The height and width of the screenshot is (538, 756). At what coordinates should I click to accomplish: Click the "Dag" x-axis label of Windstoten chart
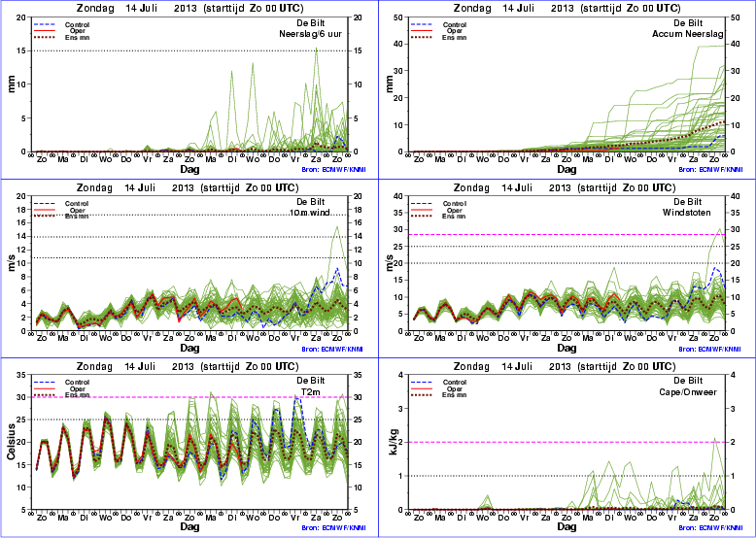tap(567, 349)
